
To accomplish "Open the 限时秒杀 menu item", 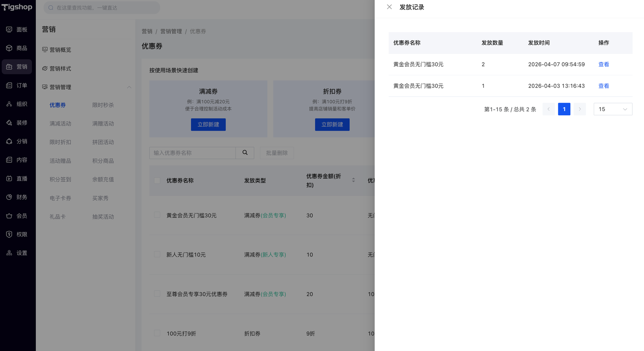I will click(x=103, y=105).
